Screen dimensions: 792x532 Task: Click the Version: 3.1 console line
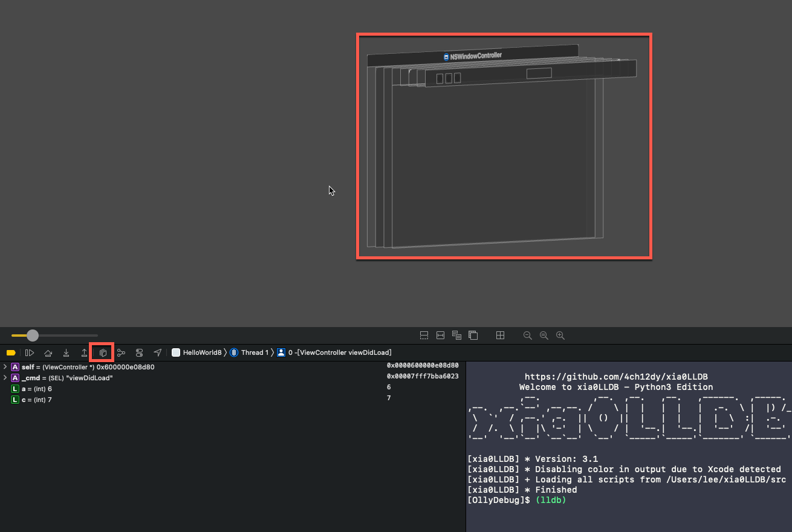(532, 459)
